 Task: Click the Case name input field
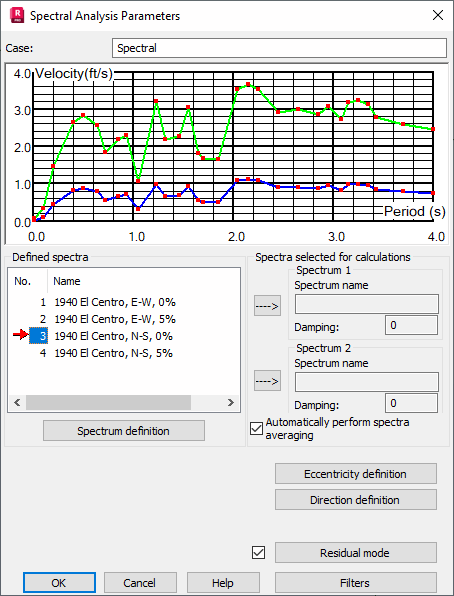coord(279,48)
